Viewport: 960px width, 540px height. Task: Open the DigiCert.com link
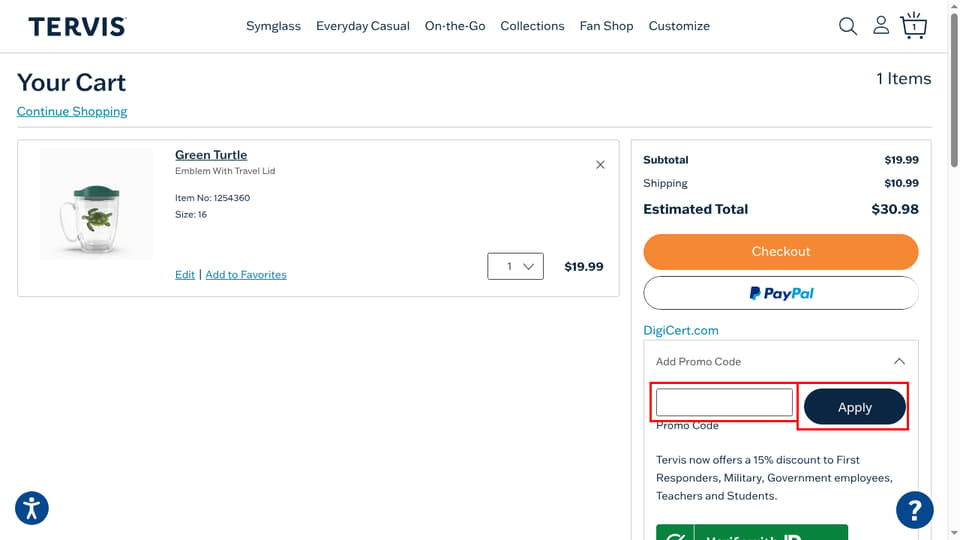coord(681,331)
